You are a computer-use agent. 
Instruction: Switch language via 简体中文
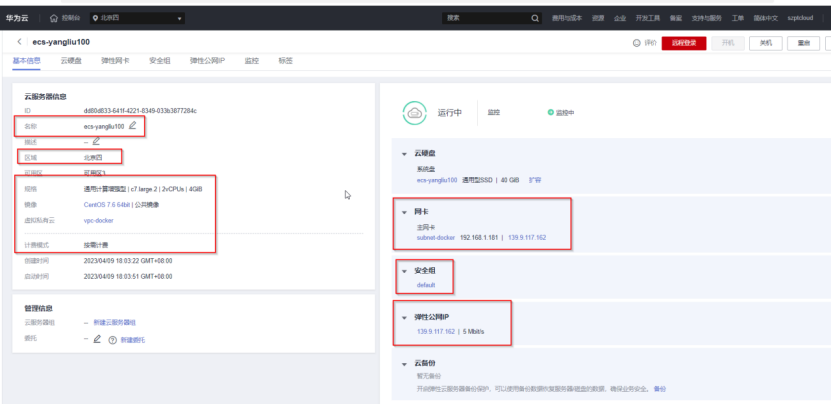click(x=766, y=18)
